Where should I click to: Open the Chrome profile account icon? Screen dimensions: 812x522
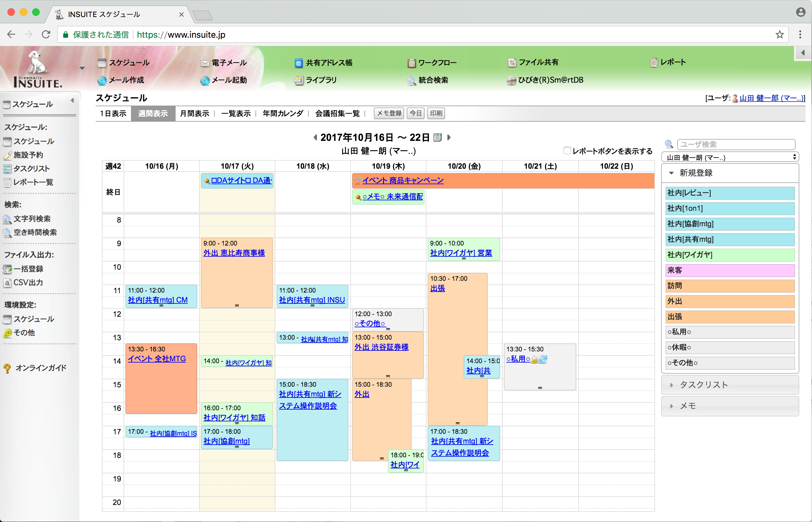pos(801,12)
